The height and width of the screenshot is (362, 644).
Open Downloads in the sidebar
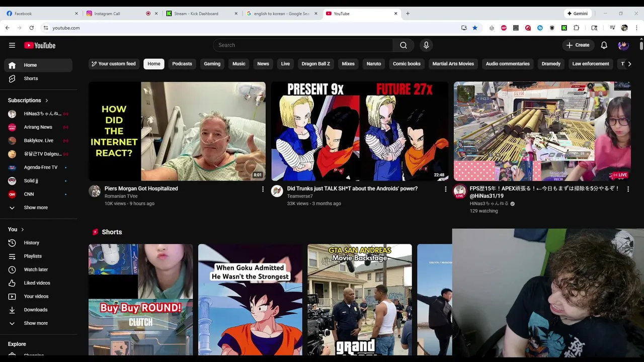(x=38, y=310)
